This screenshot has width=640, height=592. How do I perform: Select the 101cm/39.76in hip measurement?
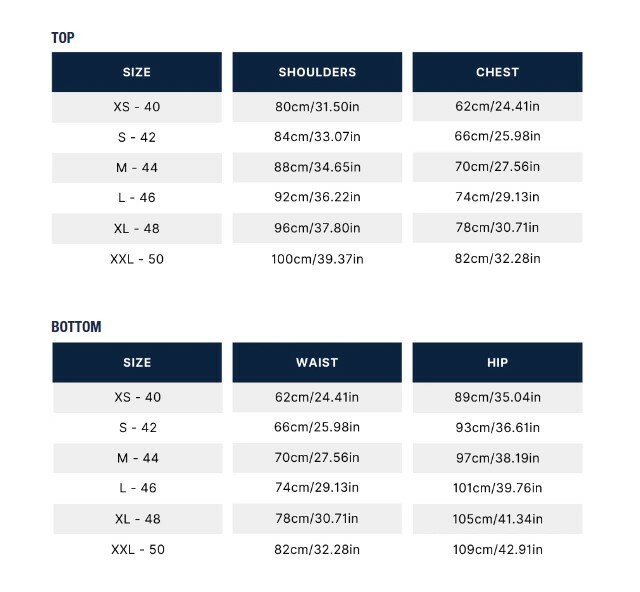[x=497, y=488]
